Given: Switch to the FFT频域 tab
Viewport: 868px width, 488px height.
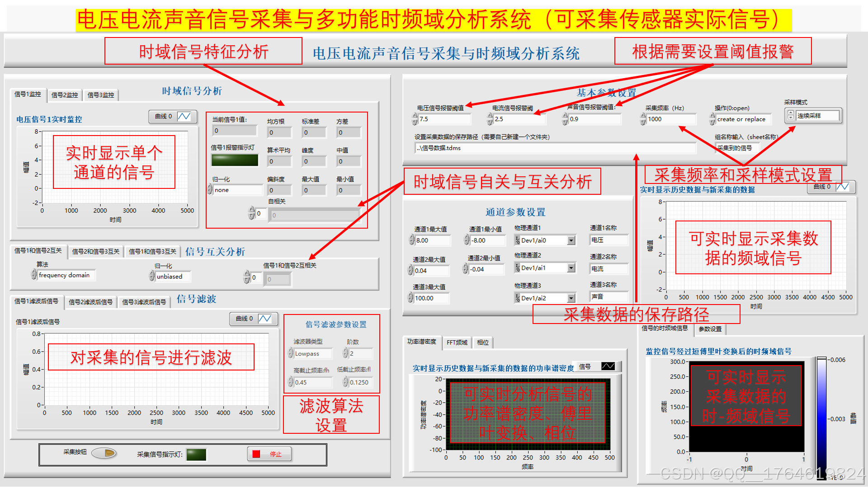Looking at the screenshot, I should [x=457, y=343].
